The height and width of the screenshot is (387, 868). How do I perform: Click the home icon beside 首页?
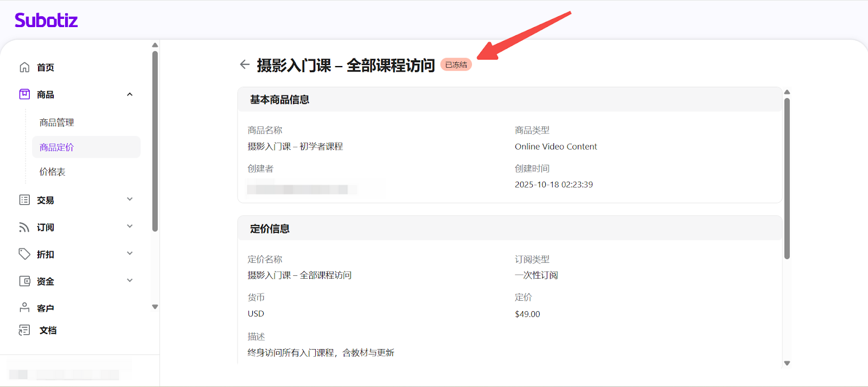[x=24, y=67]
